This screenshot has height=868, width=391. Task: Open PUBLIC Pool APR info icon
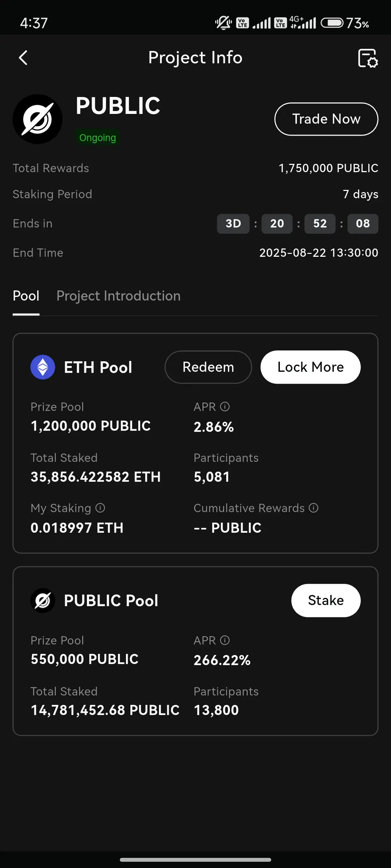(x=225, y=641)
